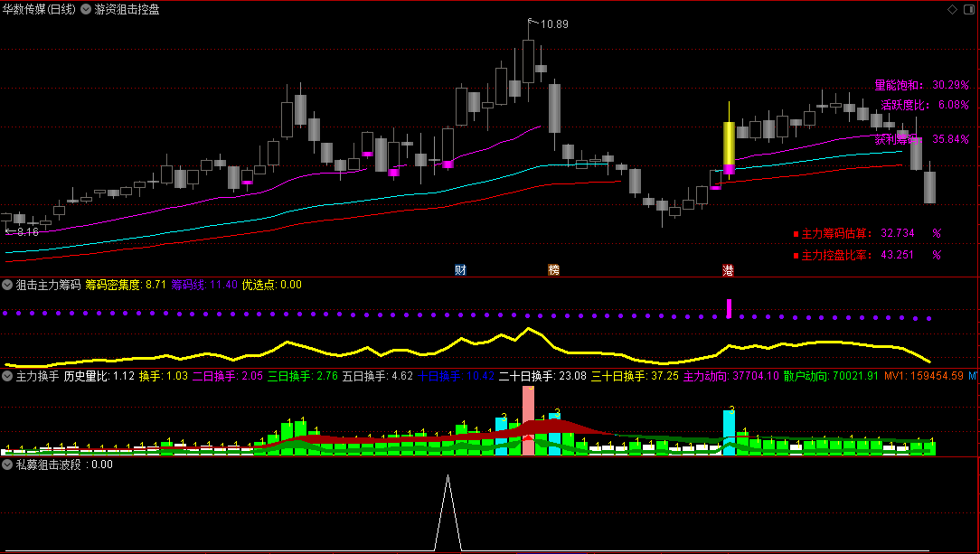Click the 8.16 low price label

tap(27, 231)
